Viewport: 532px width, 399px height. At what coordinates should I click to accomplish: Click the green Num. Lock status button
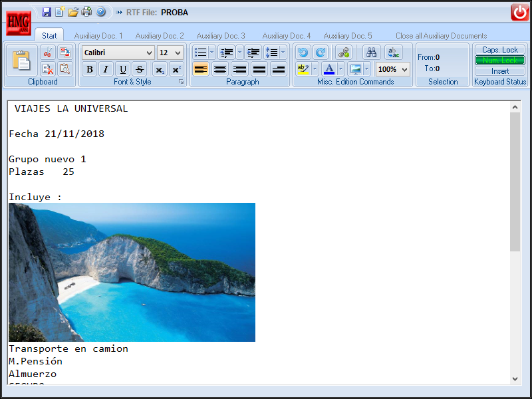tap(500, 61)
